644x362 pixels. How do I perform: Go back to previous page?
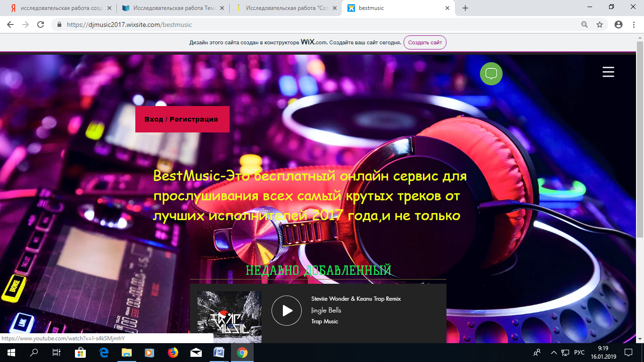[10, 25]
